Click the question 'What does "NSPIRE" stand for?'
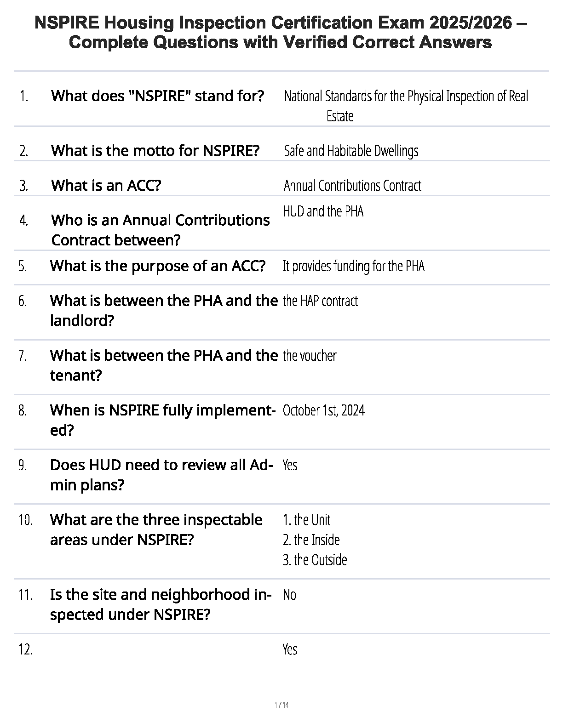This screenshot has height=728, width=563. (x=157, y=96)
